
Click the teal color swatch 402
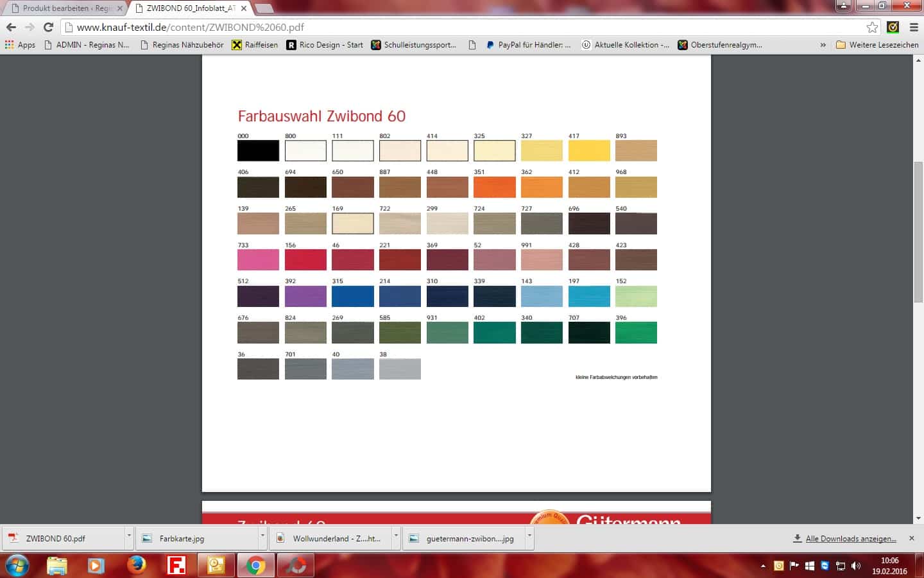coord(494,333)
